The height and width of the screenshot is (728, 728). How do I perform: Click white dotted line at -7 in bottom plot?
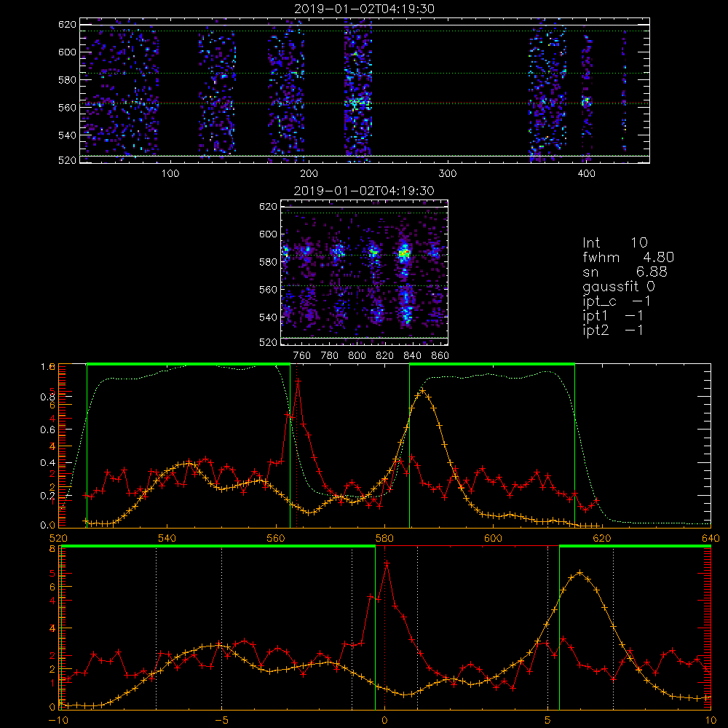coord(156,628)
